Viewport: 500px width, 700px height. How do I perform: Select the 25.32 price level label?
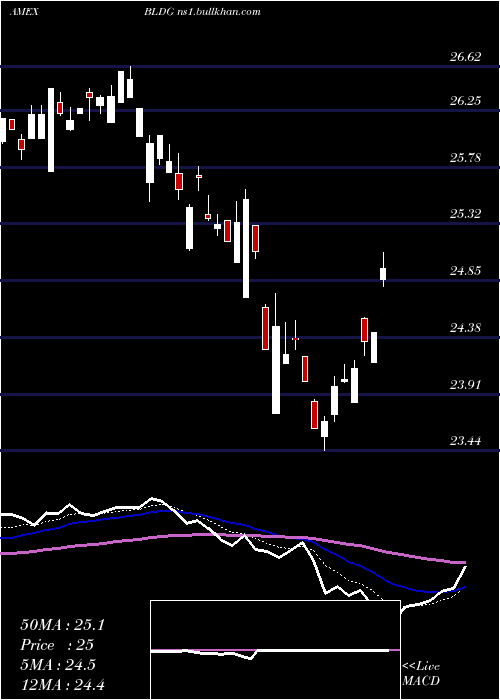465,213
